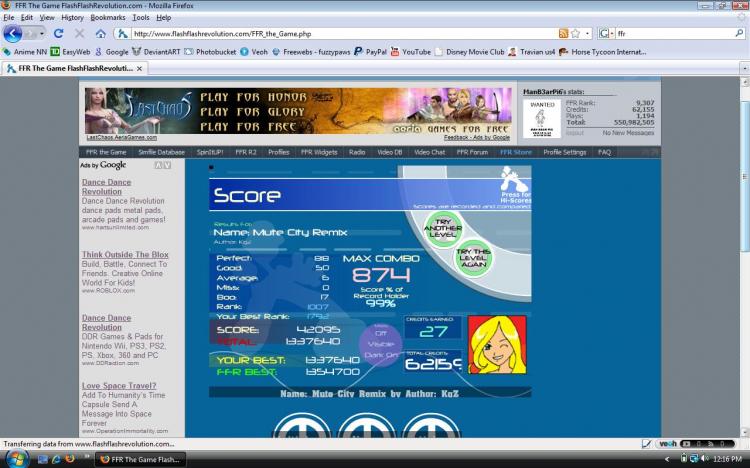This screenshot has width=750, height=468.
Task: Toggle the Dark On option in game
Action: (381, 355)
